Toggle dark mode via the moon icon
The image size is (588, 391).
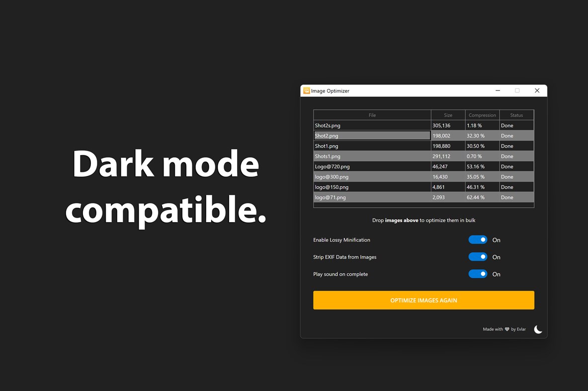(x=538, y=329)
